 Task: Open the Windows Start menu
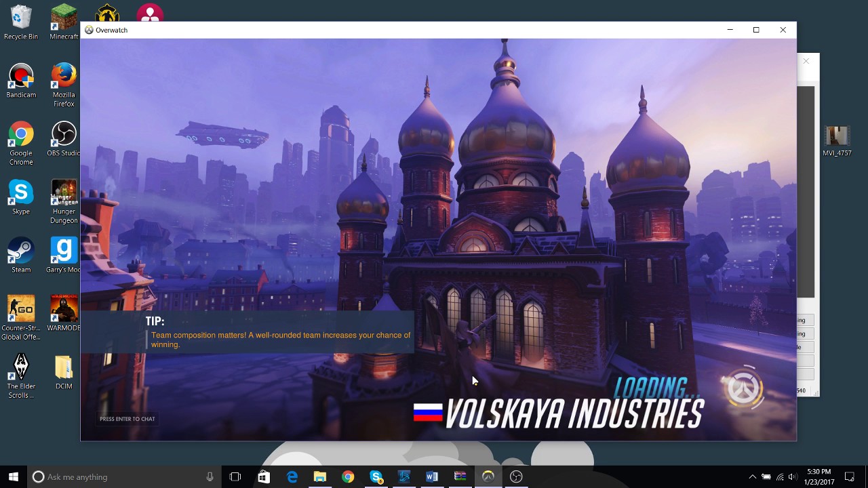(14, 476)
